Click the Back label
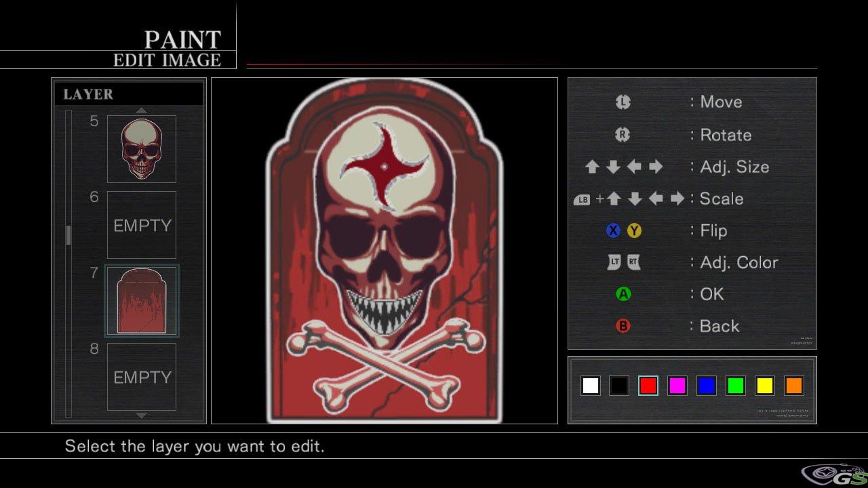Screen dimensions: 868x488 pos(719,326)
